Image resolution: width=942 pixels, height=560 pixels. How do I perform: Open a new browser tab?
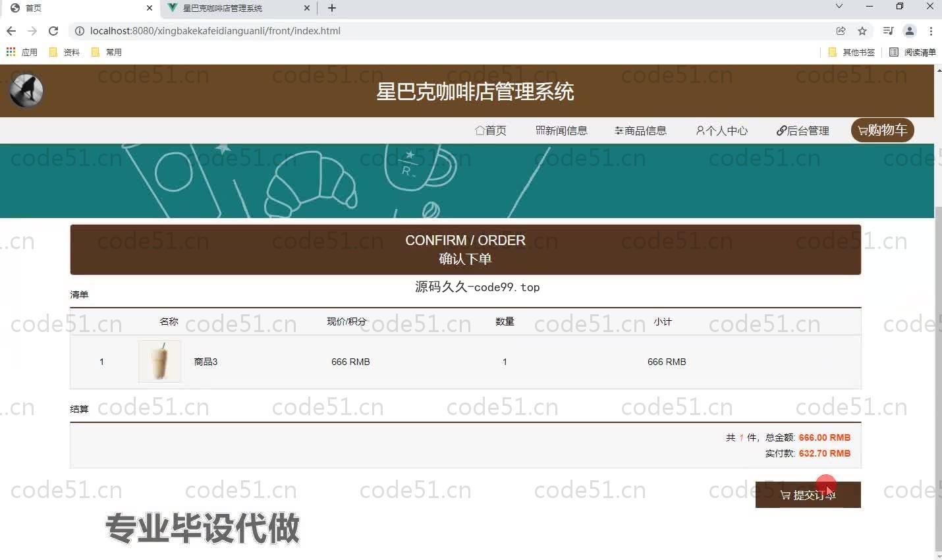tap(332, 8)
